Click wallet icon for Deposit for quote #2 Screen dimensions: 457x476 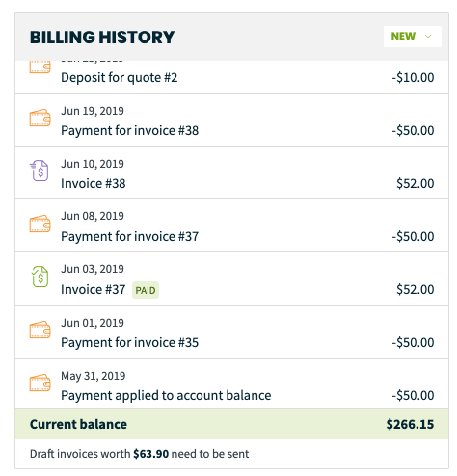40,66
